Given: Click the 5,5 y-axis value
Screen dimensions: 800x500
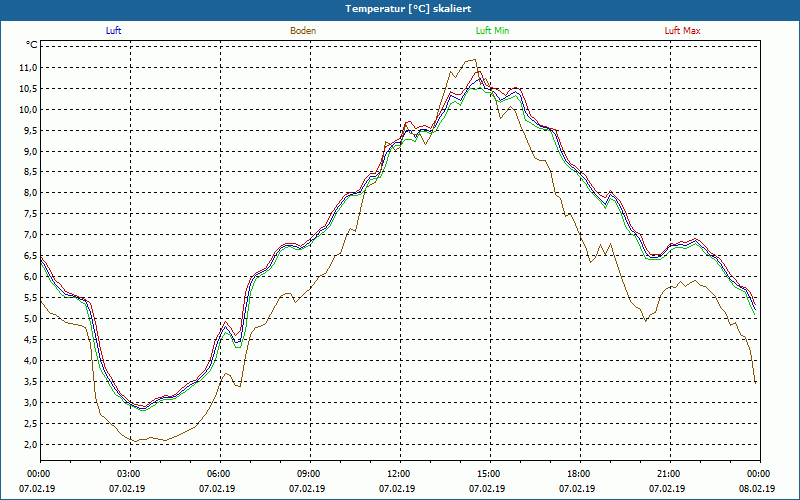Looking at the screenshot, I should coord(31,298).
